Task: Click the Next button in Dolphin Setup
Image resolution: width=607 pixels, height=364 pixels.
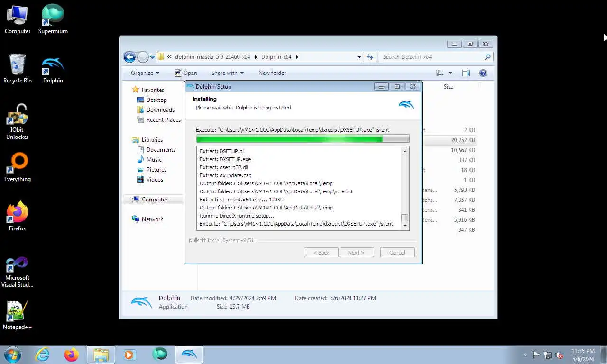Action: click(357, 253)
